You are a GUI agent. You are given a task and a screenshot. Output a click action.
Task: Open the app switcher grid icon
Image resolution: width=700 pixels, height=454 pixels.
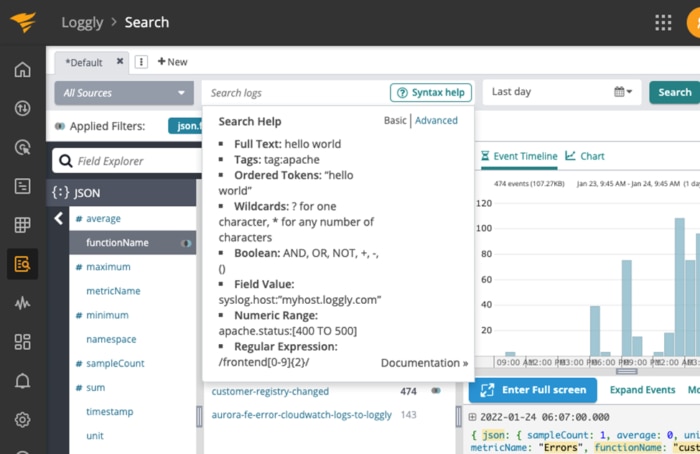click(x=663, y=22)
